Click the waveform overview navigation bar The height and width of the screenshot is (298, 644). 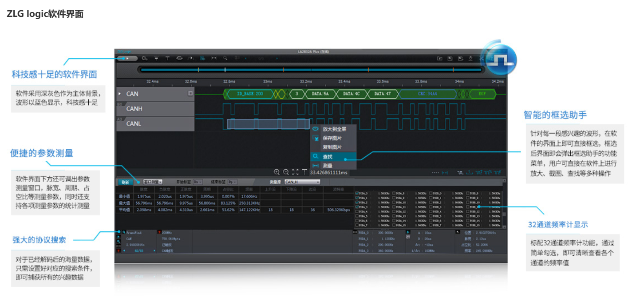[x=311, y=70]
